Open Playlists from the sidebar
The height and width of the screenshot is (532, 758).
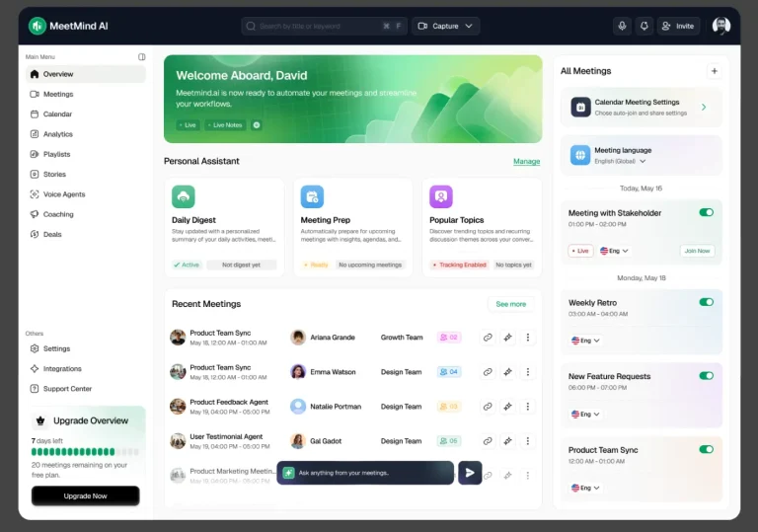(x=86, y=154)
